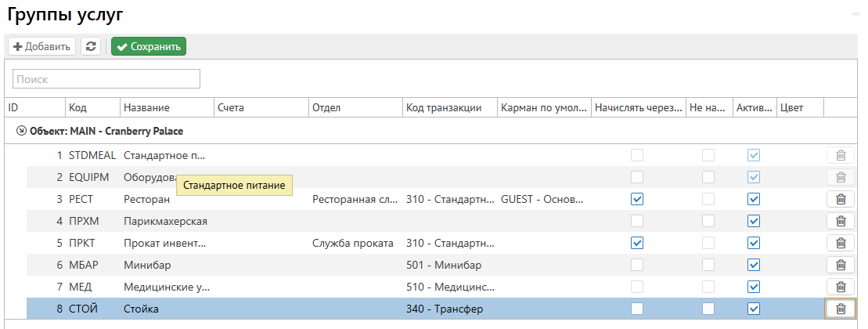The height and width of the screenshot is (329, 868).
Task: Delete the Прокат инвентаря row via its trash icon
Action: 841,243
